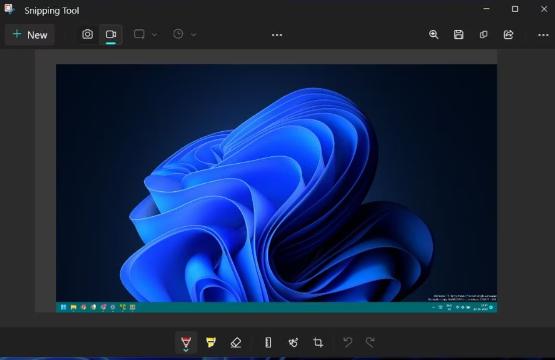Toggle the Ruler tool

tap(268, 342)
